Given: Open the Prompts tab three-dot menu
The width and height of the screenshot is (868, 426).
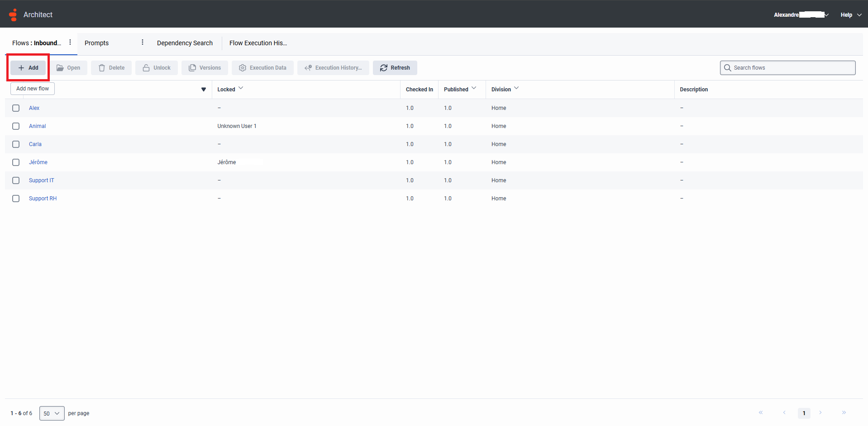Looking at the screenshot, I should (143, 43).
